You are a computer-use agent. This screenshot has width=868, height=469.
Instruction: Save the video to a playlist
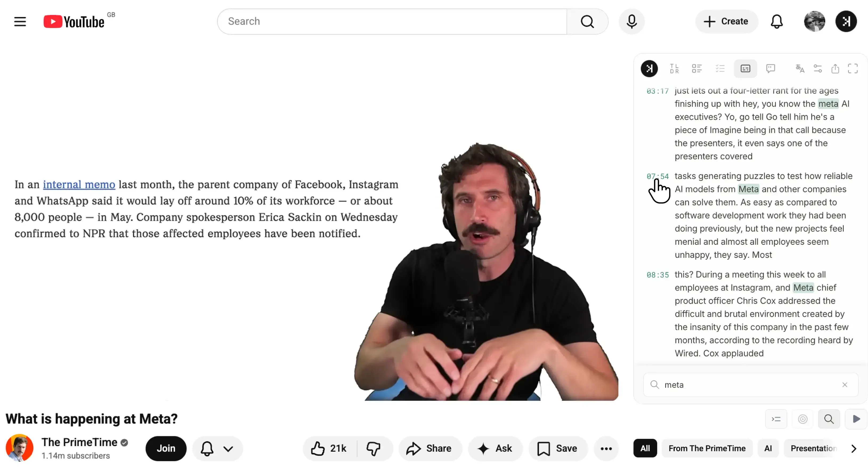(x=558, y=448)
